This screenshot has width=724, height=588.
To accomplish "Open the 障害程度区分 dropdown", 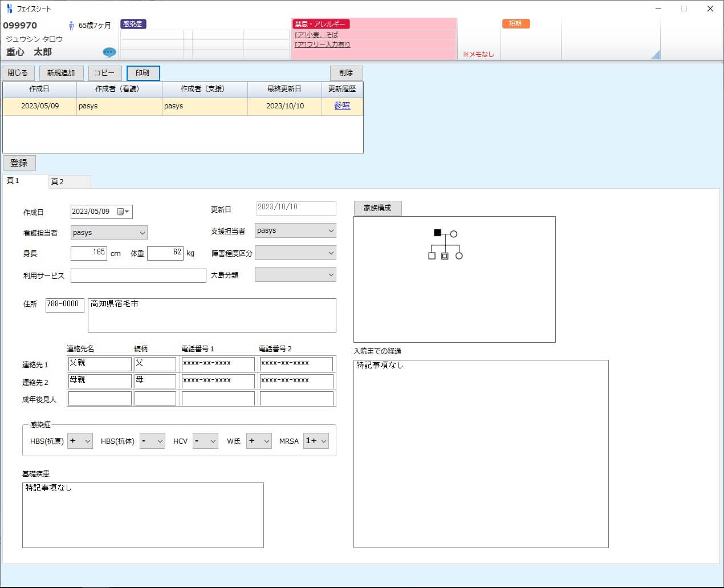I will click(x=330, y=253).
